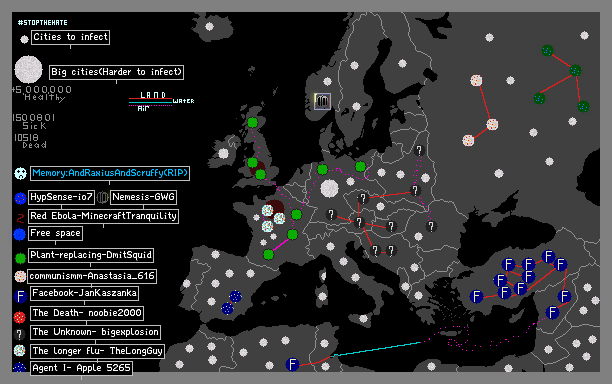Click the red The Death legend icon
Screen dimensions: 612x384
[x=20, y=317]
